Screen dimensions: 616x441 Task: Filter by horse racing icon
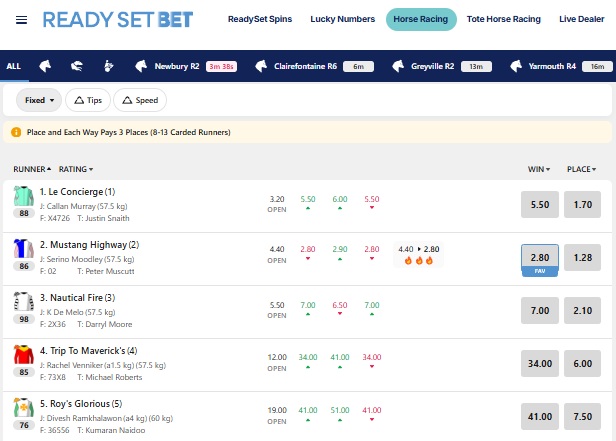click(45, 66)
